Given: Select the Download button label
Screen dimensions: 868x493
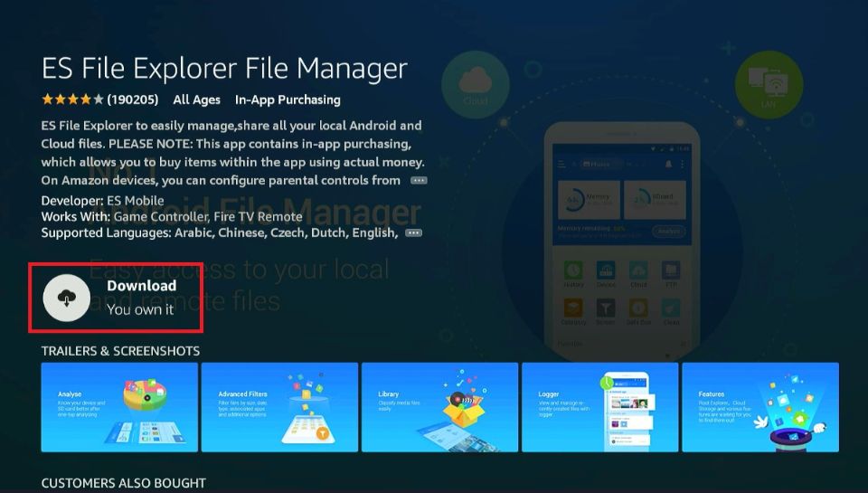Looking at the screenshot, I should coord(142,286).
